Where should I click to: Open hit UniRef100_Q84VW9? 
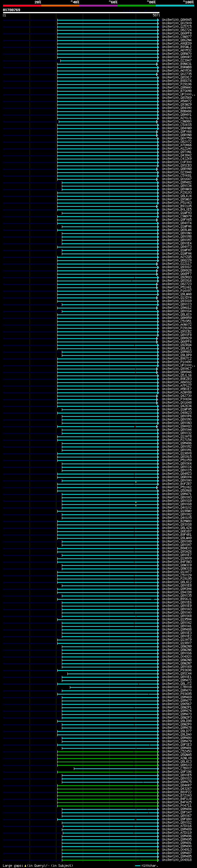pyautogui.click(x=176, y=128)
